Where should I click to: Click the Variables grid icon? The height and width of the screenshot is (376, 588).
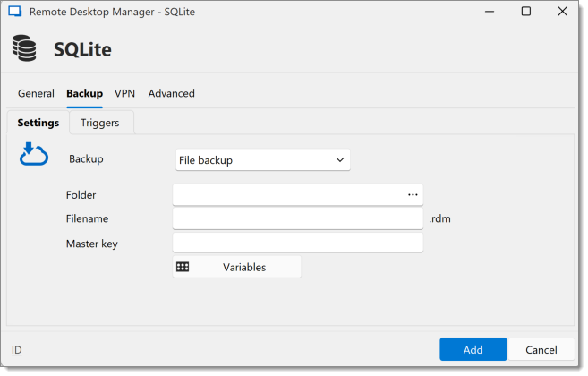pyautogui.click(x=183, y=267)
